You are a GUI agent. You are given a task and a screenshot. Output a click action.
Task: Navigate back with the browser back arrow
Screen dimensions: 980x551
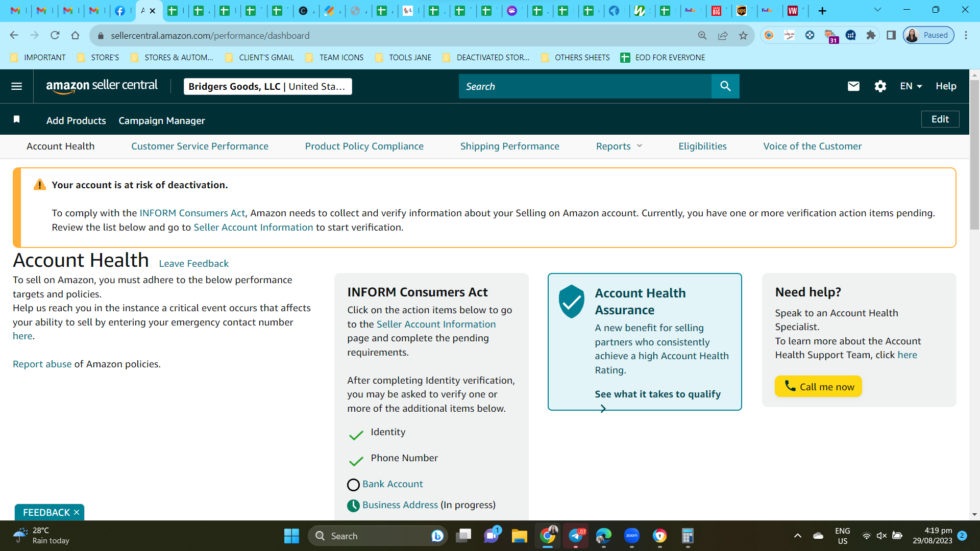14,35
